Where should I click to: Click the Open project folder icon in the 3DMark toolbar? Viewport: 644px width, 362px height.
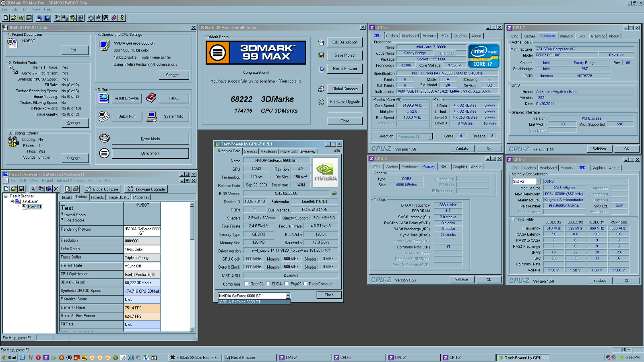tap(13, 18)
